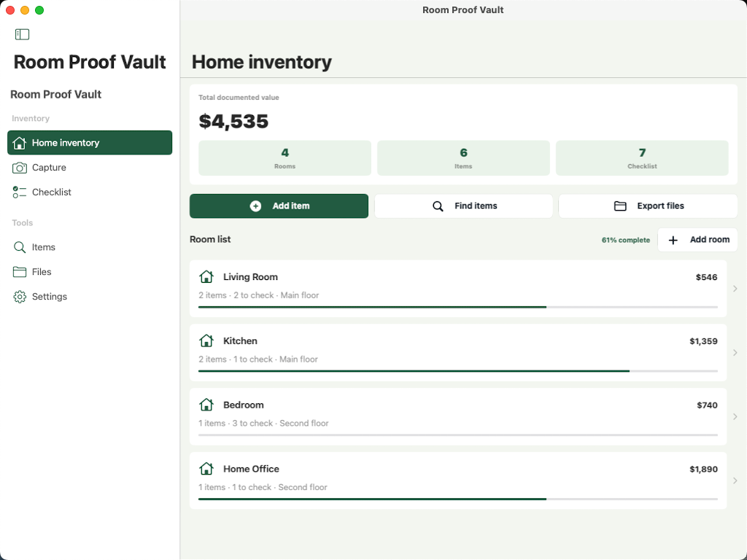The image size is (747, 560).
Task: Click '1 items · 1 to check · Second floor'
Action: (263, 487)
